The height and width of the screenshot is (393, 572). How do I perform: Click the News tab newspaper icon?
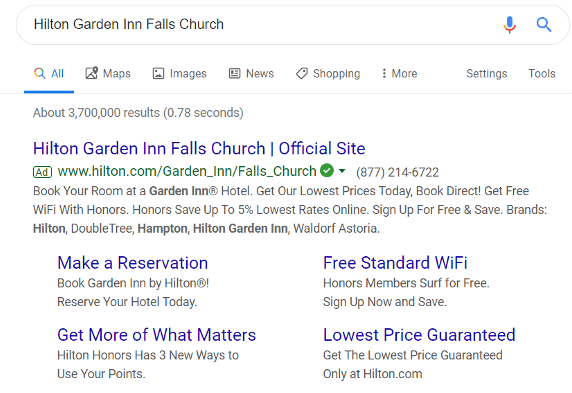pyautogui.click(x=234, y=73)
